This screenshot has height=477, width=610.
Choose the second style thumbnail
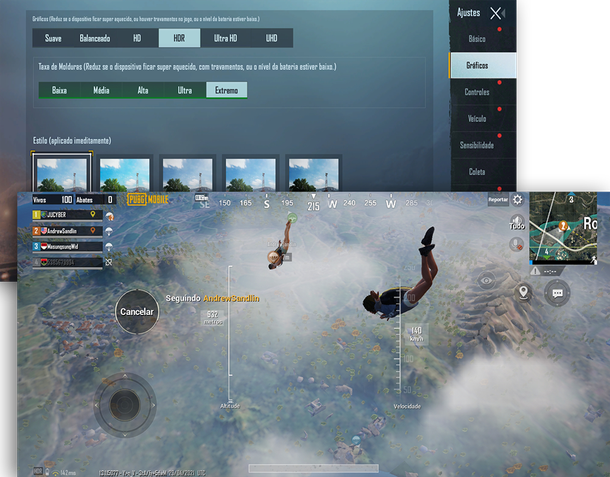(124, 174)
